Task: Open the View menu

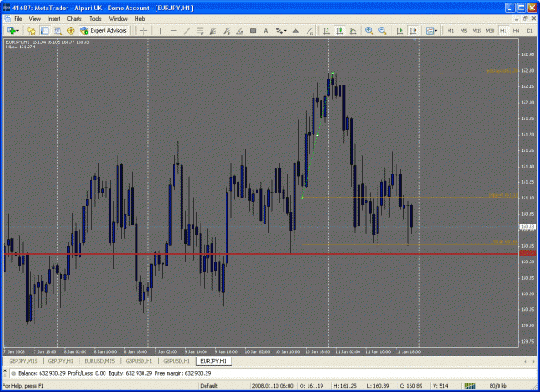Action: (x=35, y=19)
